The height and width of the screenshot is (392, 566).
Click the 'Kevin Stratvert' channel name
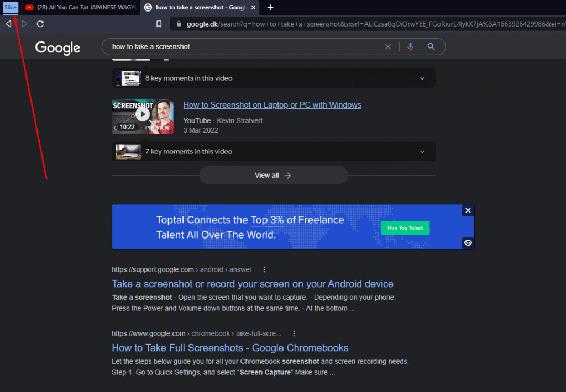240,121
